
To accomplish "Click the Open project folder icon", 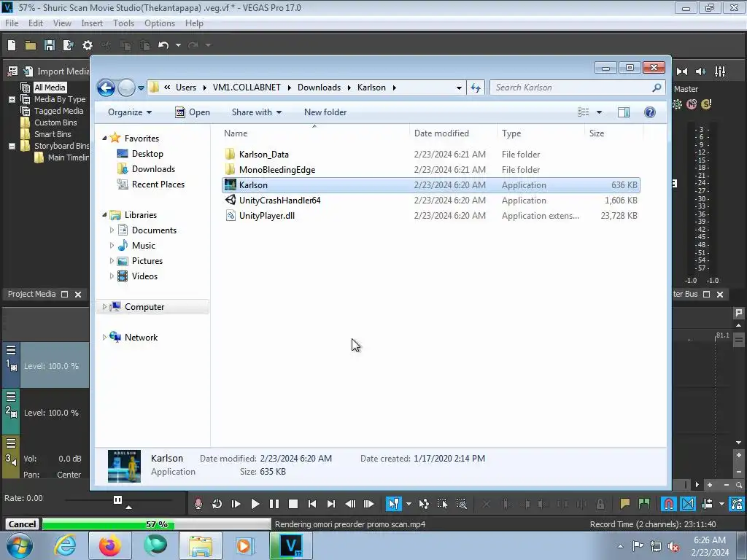I will click(31, 45).
